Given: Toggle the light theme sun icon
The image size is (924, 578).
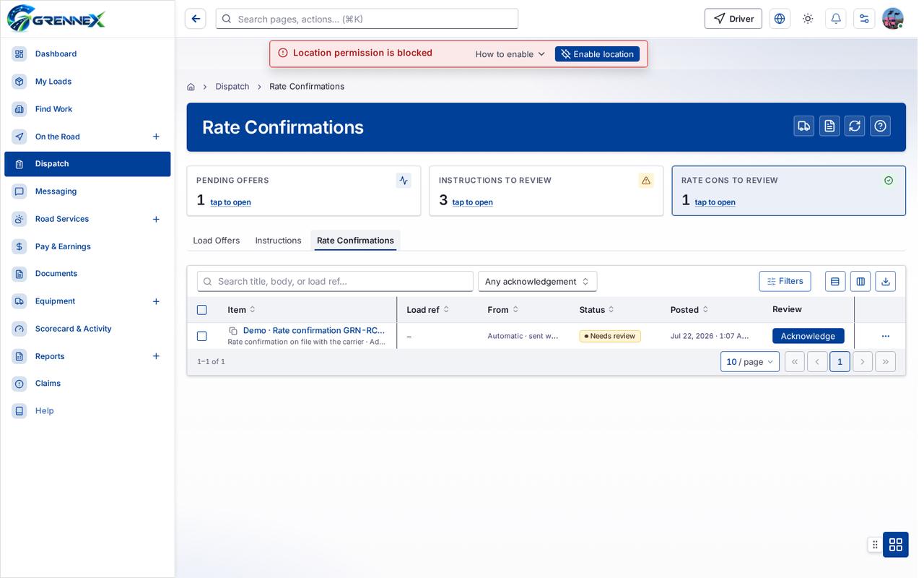Looking at the screenshot, I should click(808, 19).
